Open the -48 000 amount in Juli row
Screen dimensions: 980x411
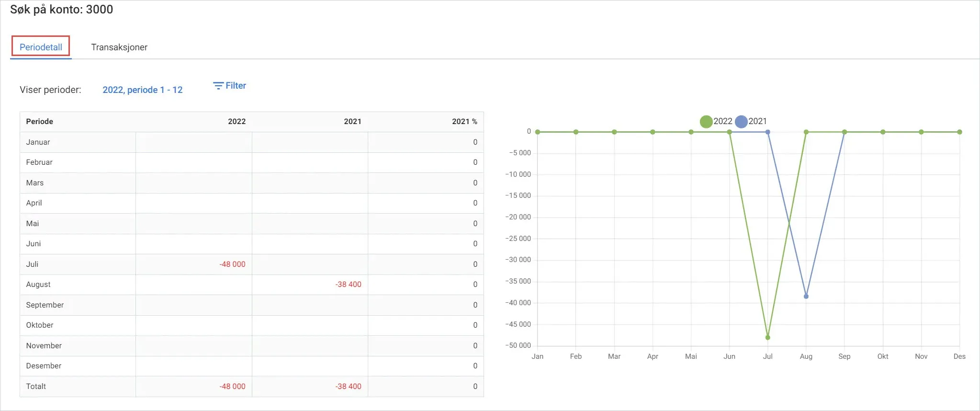[x=232, y=264]
